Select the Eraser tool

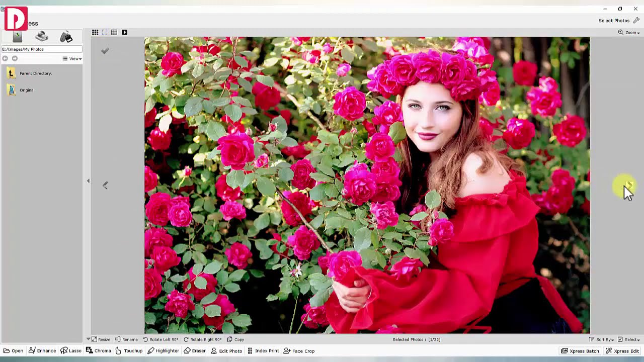195,351
